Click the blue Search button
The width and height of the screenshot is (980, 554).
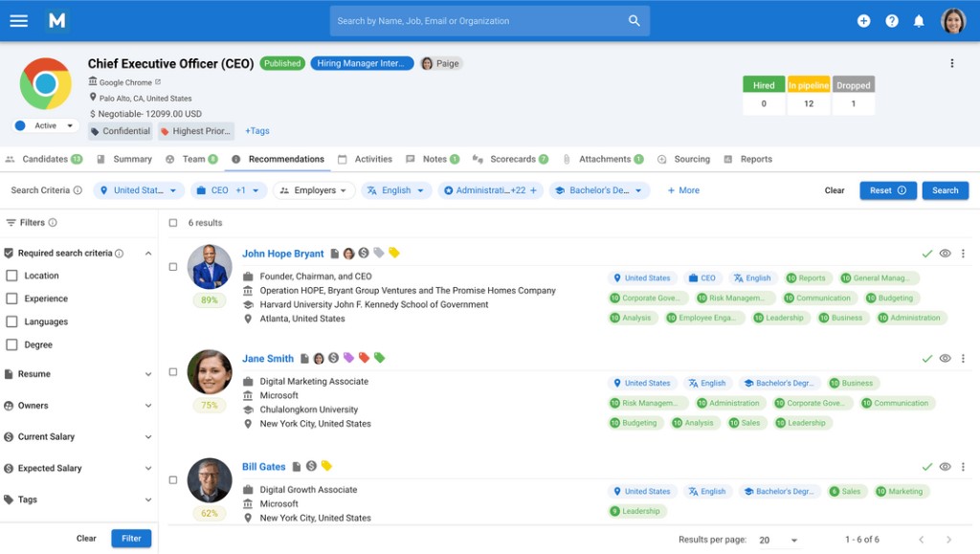coord(945,190)
